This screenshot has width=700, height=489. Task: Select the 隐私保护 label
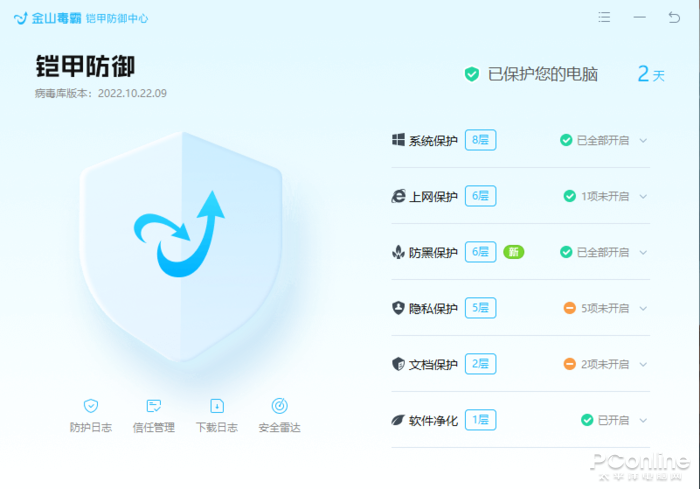coord(433,309)
